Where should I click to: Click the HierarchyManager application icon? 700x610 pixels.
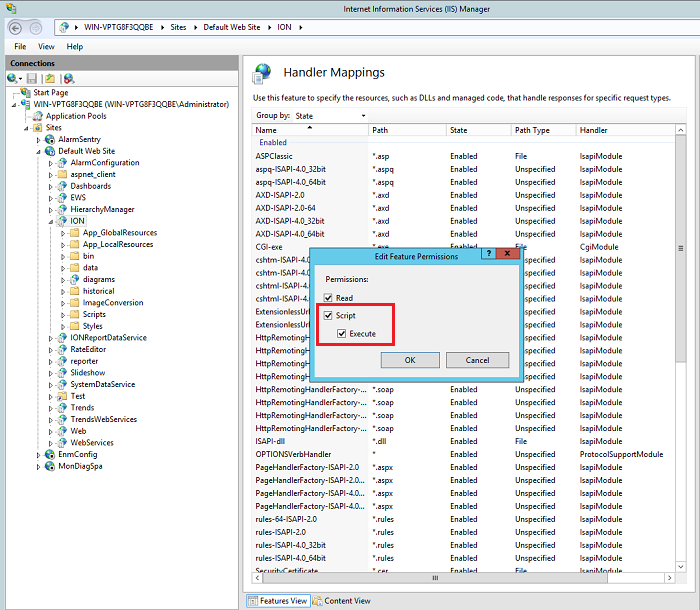(62, 209)
